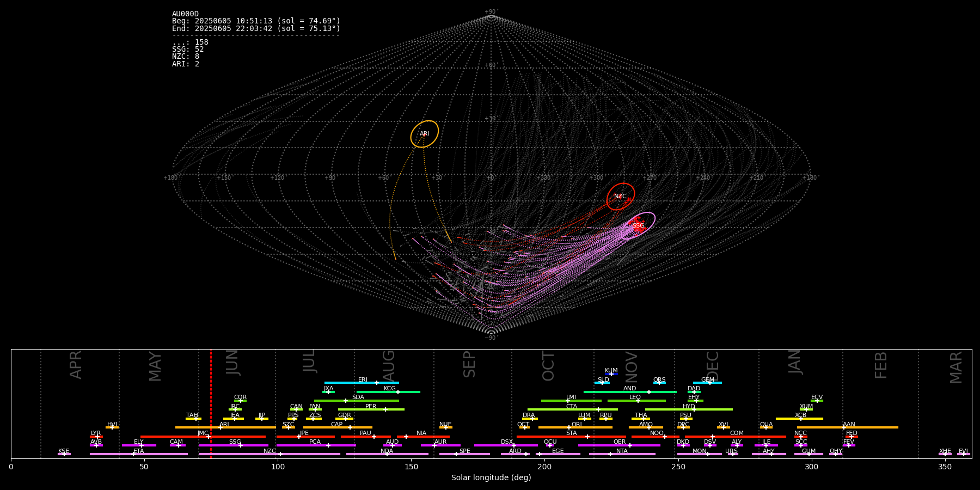Select the red JMC shower bar
This screenshot has width=980, height=490.
pos(203,436)
